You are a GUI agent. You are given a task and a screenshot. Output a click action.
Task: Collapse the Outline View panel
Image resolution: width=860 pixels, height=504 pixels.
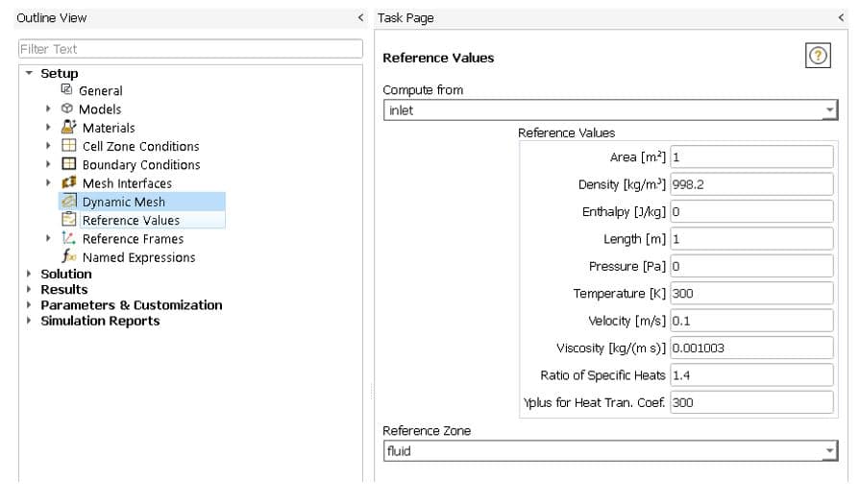[360, 18]
